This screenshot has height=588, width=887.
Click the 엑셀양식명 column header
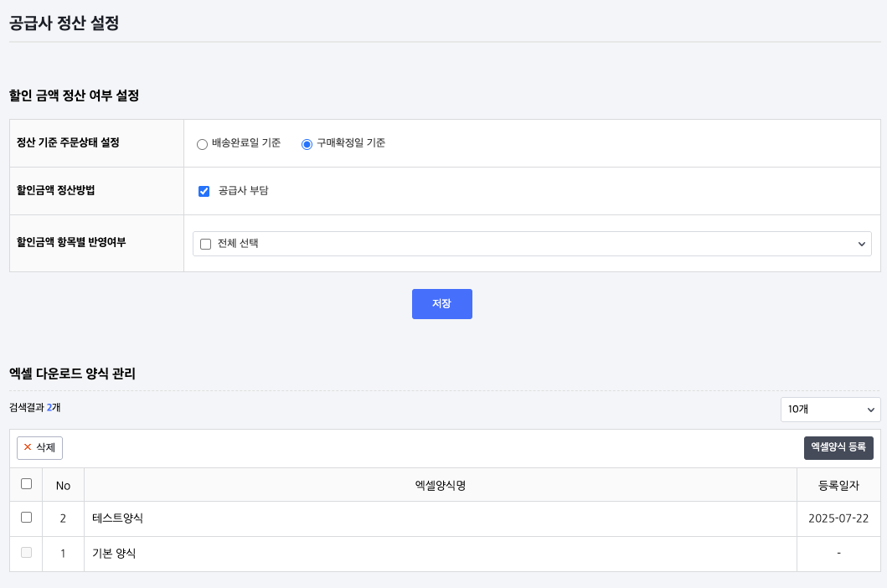tap(440, 485)
